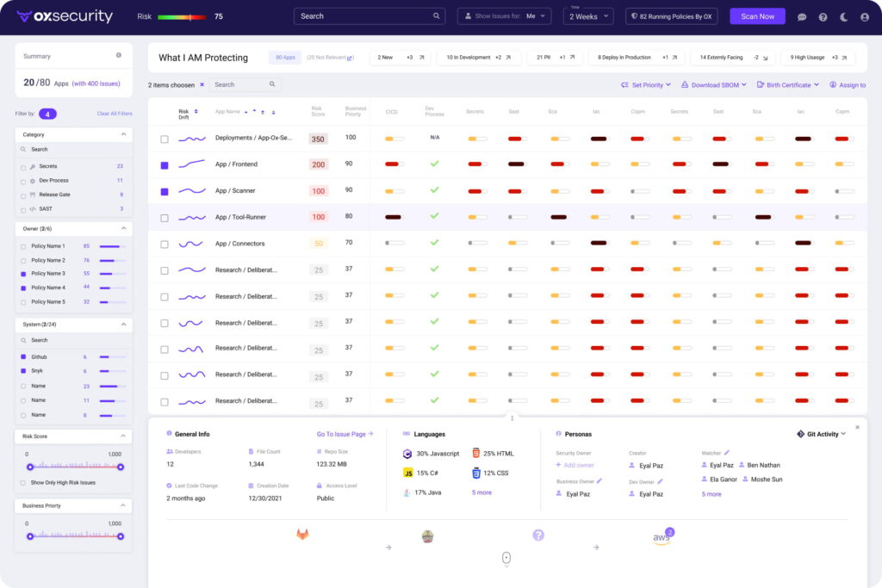Follow the Go To Issue Page link
This screenshot has height=588, width=882.
point(345,434)
